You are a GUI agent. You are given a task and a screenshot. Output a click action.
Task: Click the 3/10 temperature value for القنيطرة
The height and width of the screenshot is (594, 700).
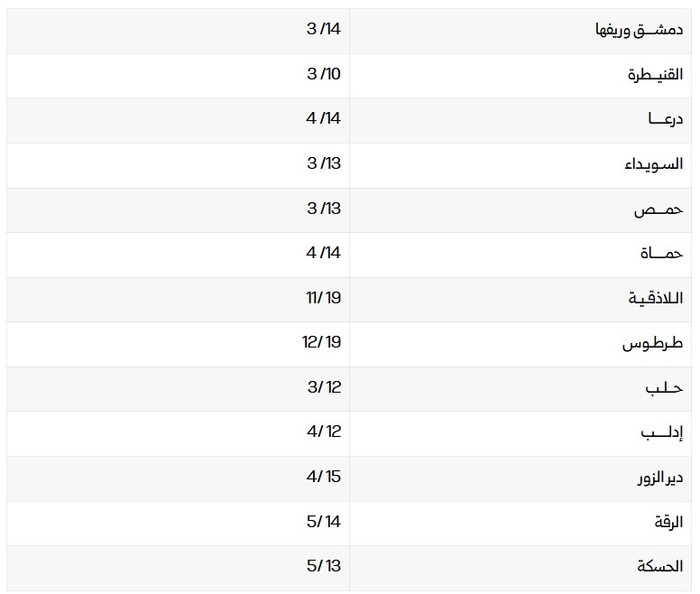tap(324, 74)
